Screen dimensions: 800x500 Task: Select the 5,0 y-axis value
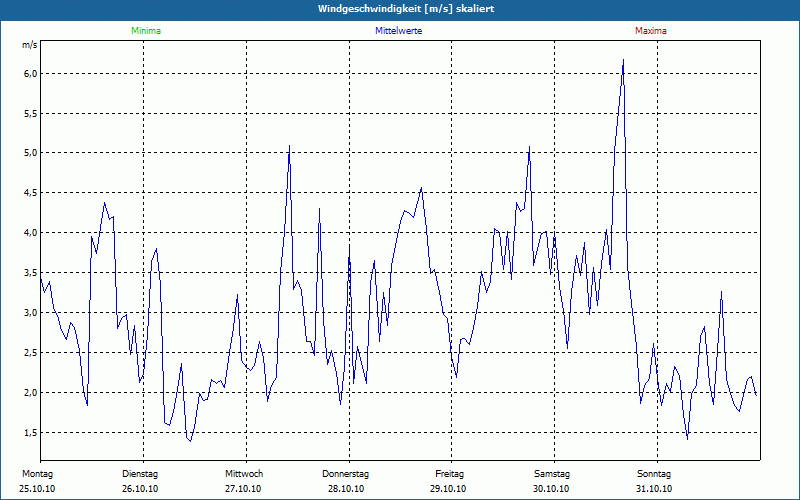(x=31, y=153)
